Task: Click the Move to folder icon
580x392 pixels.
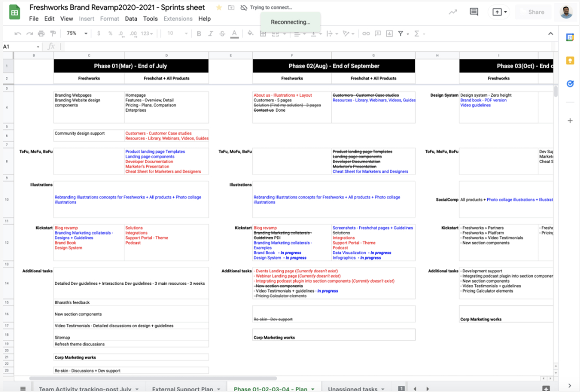Action: [x=231, y=8]
